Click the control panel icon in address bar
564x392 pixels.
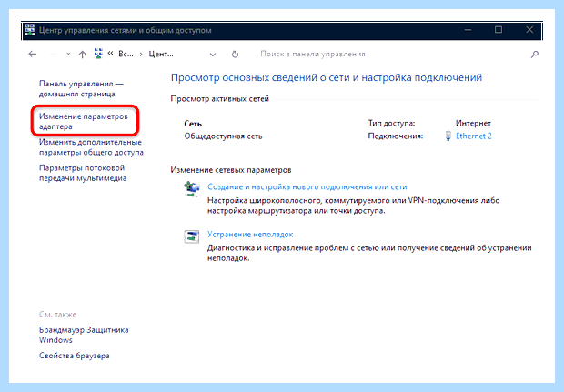(x=98, y=54)
